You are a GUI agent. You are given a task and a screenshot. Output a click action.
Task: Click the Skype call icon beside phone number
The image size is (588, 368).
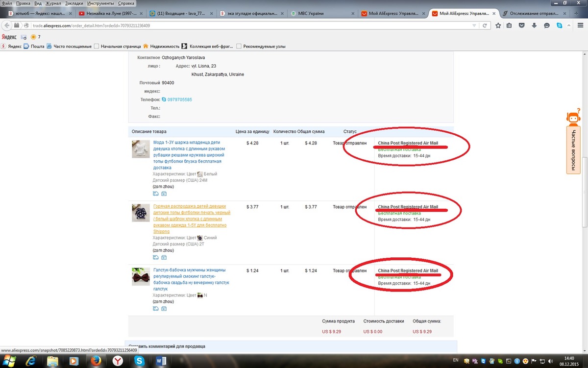coord(164,99)
